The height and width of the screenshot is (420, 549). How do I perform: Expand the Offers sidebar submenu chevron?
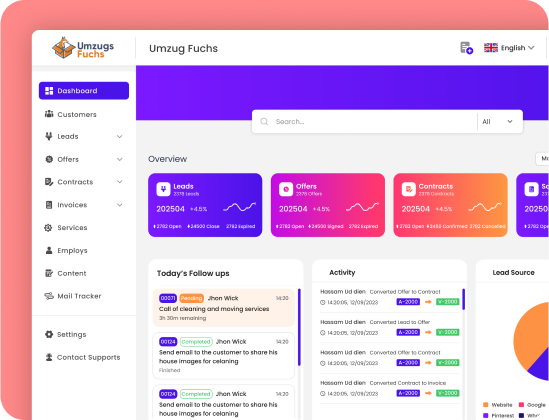(x=120, y=160)
